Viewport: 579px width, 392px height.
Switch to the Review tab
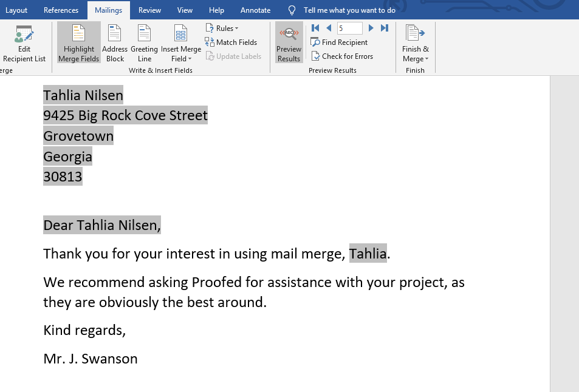click(x=149, y=10)
